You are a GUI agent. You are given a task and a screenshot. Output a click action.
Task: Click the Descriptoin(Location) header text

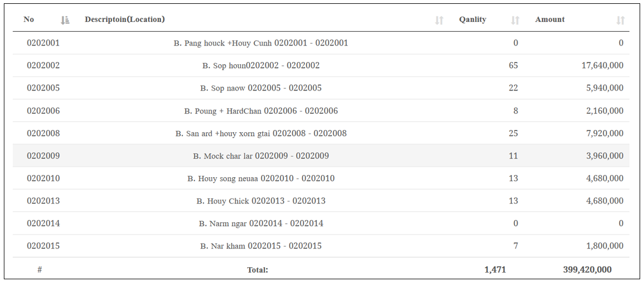125,19
